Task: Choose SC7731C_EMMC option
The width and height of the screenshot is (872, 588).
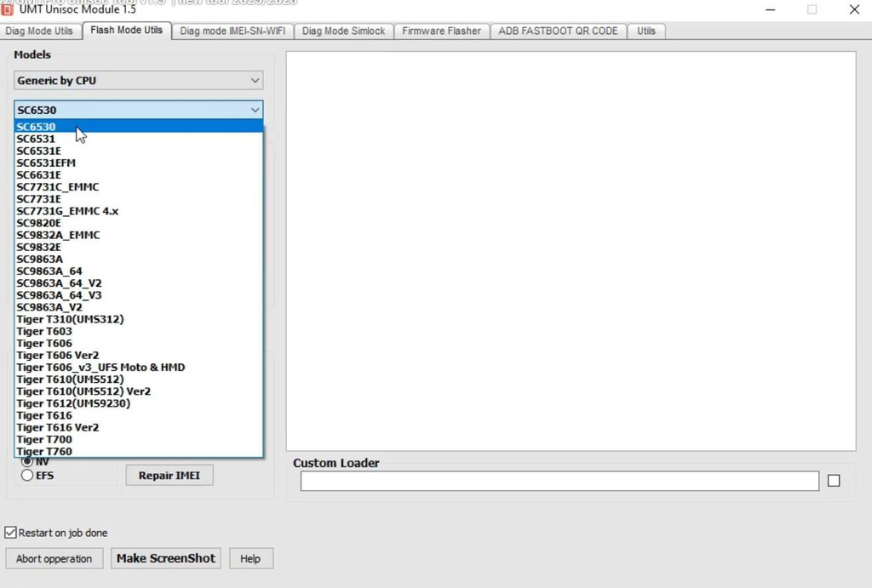Action: [x=139, y=186]
